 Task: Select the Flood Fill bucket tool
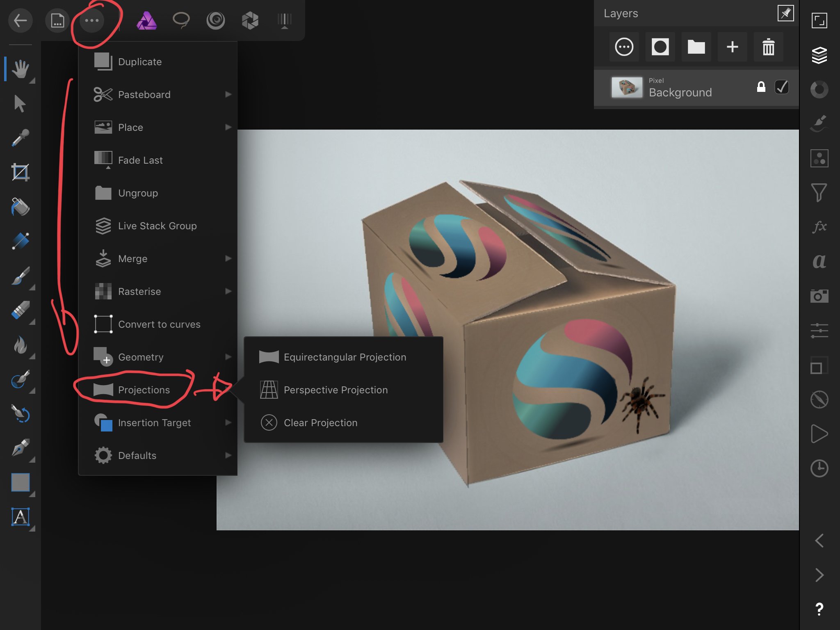point(20,207)
